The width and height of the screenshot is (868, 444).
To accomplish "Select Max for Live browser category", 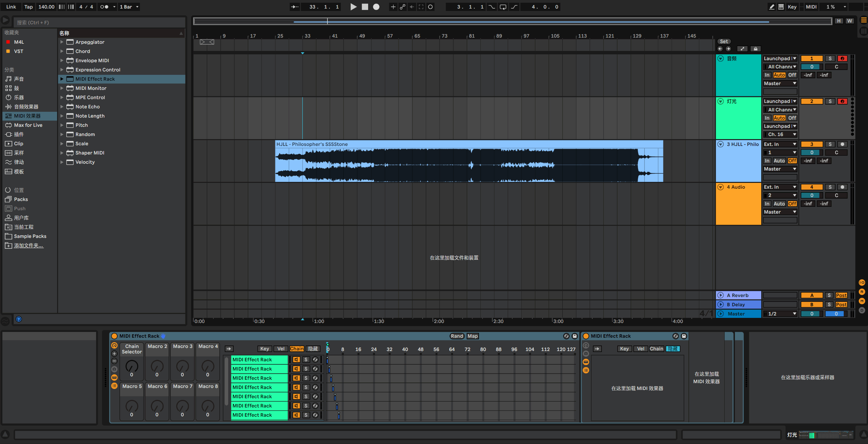I will (28, 125).
